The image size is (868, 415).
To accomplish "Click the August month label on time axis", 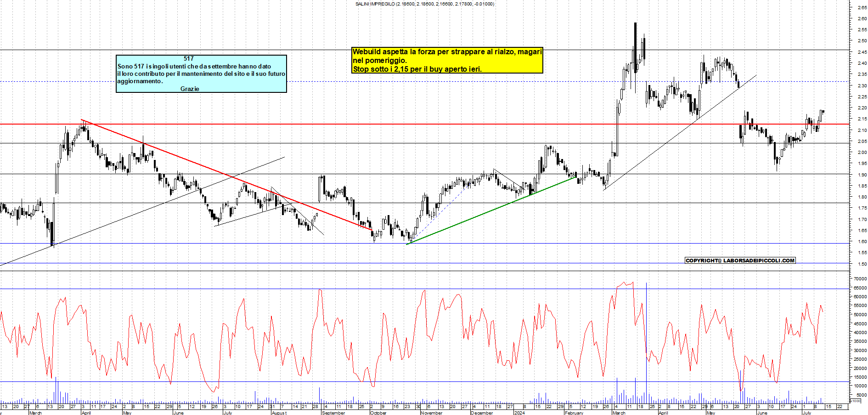I will tap(279, 413).
